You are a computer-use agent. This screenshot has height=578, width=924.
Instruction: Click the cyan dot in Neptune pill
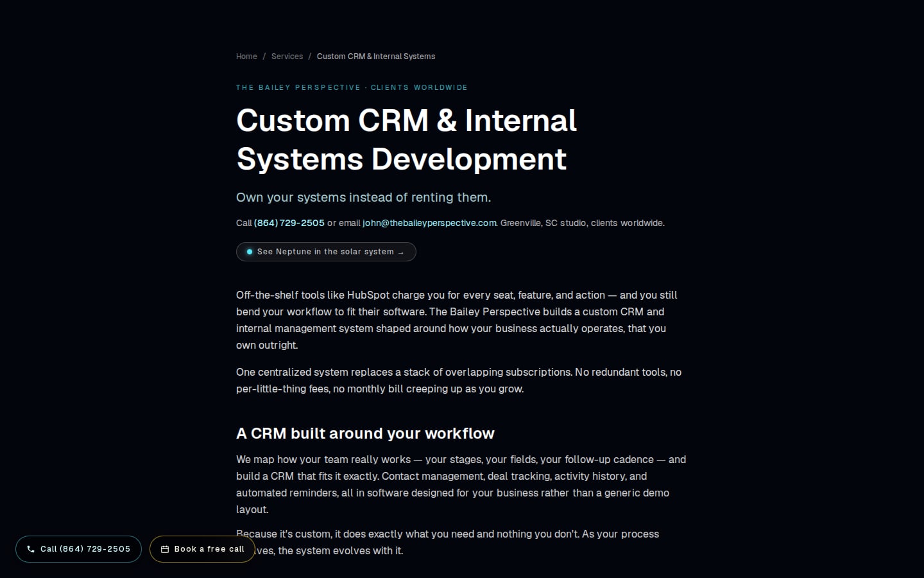click(x=250, y=252)
